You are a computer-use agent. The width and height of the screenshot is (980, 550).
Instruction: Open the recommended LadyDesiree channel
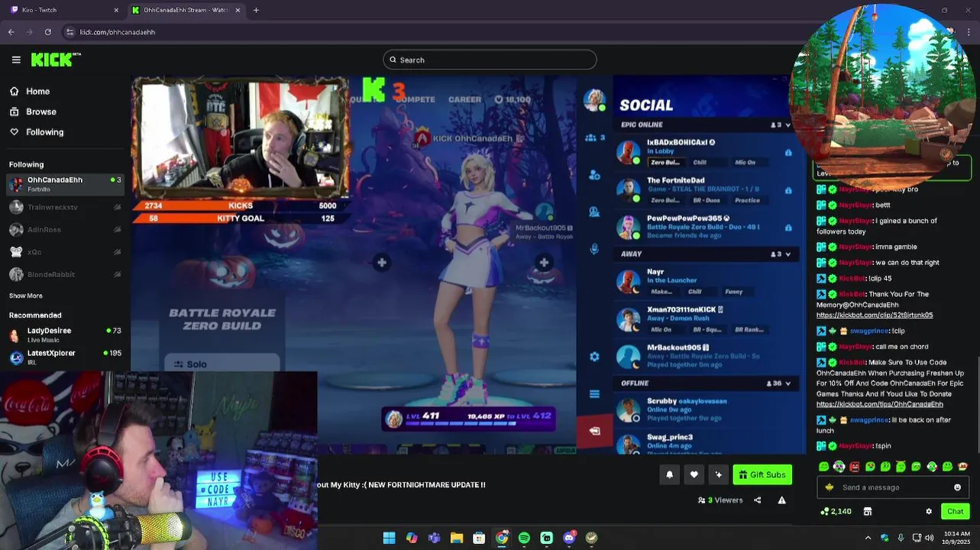pos(64,335)
